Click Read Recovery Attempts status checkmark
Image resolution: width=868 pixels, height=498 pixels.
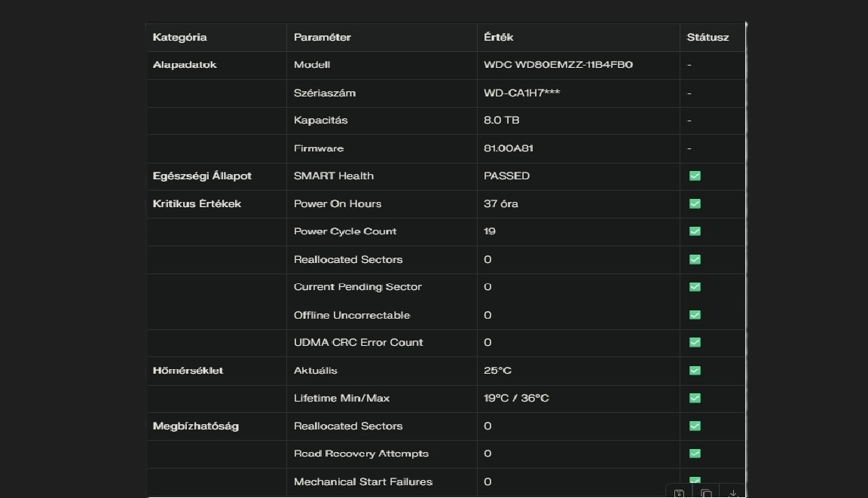[x=695, y=454]
